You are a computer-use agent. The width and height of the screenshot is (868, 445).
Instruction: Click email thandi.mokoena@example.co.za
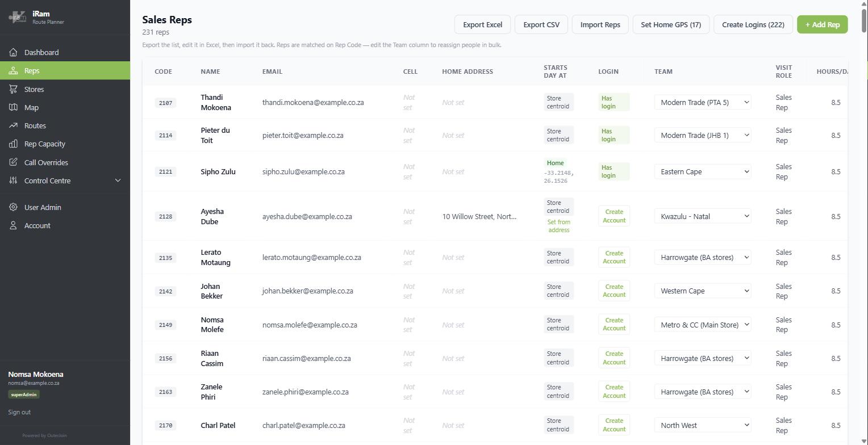click(313, 103)
